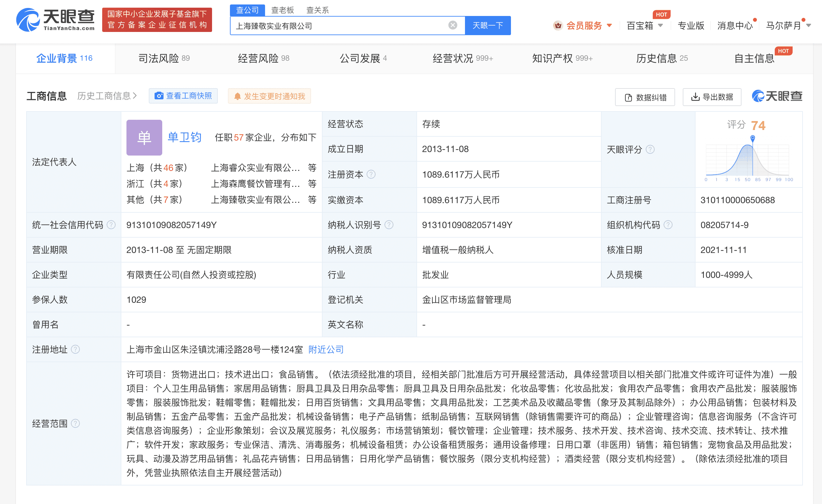Screen dimensions: 822x504
Task: Open the help tooltip beside 注册资本
Action: 371,174
